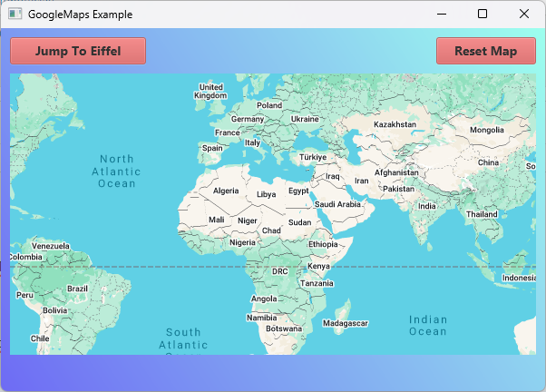
Task: Select the Poland map label
Action: [269, 105]
